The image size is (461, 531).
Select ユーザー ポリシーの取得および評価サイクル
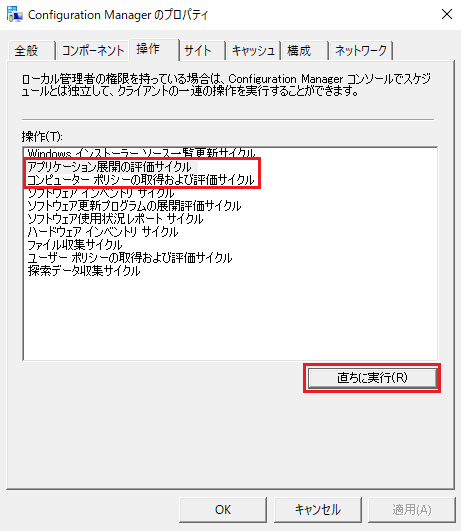[129, 258]
